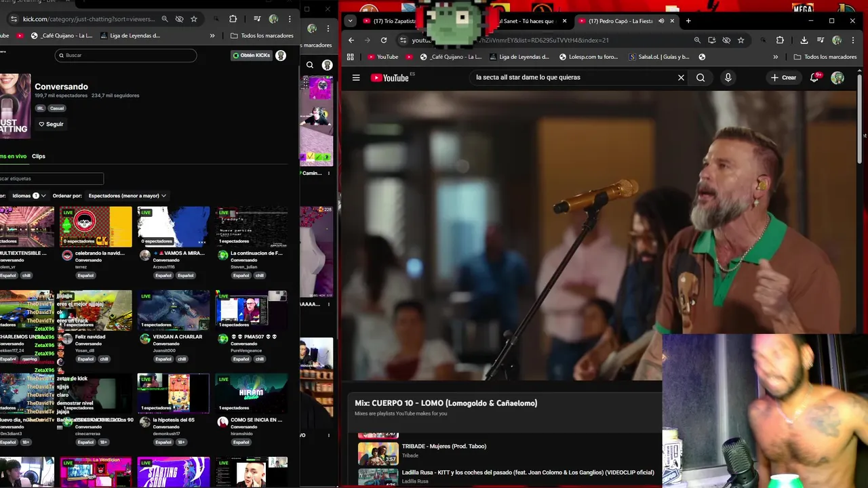Open the 'COMO SE INICIA EN' Hiram stream thumbnail
Viewport: 868px width, 488px height.
252,394
